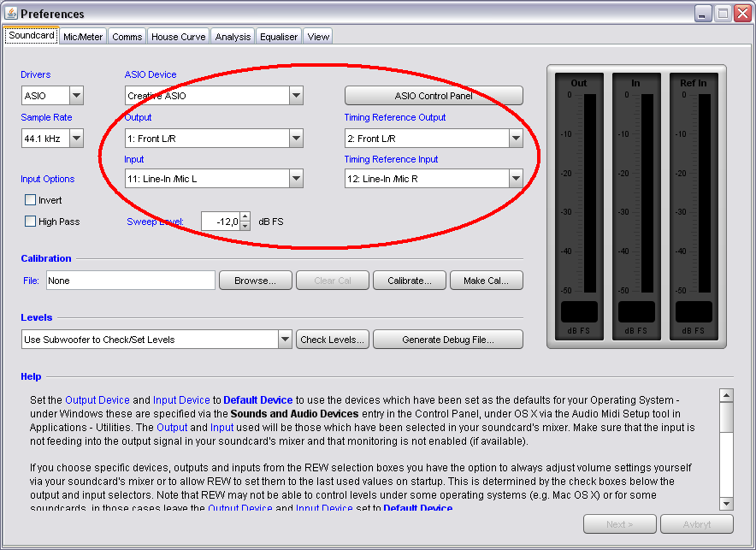Click Browse to choose a calibration file
The height and width of the screenshot is (550, 756).
point(255,281)
